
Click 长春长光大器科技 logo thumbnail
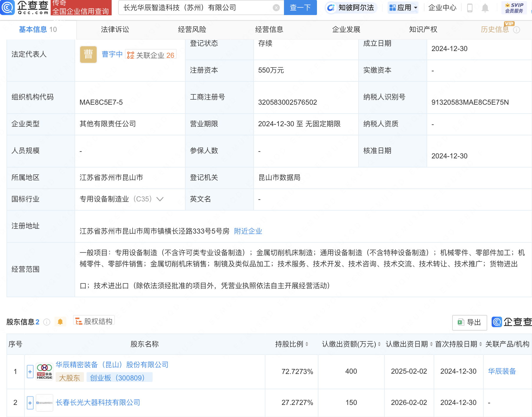[x=44, y=403]
